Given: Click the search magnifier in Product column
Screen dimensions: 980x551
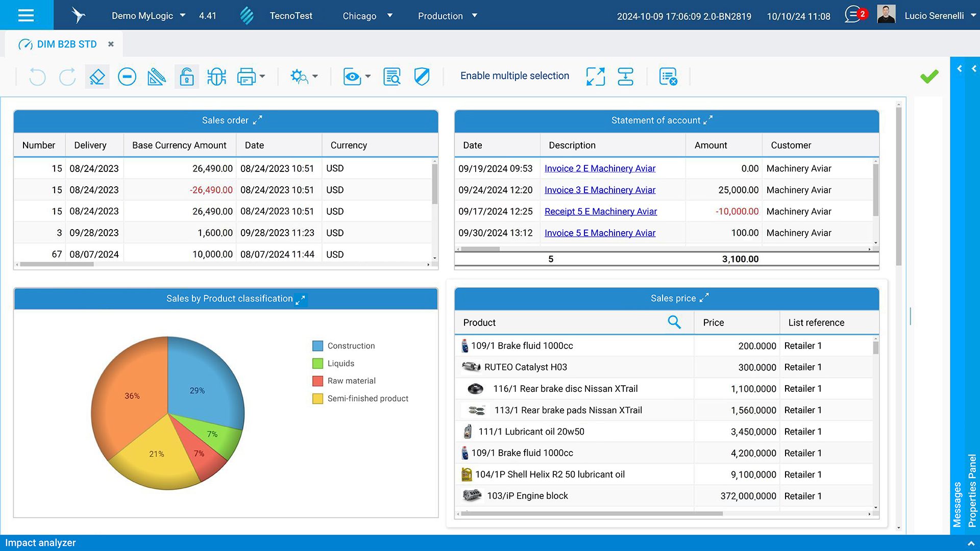Looking at the screenshot, I should coord(674,322).
